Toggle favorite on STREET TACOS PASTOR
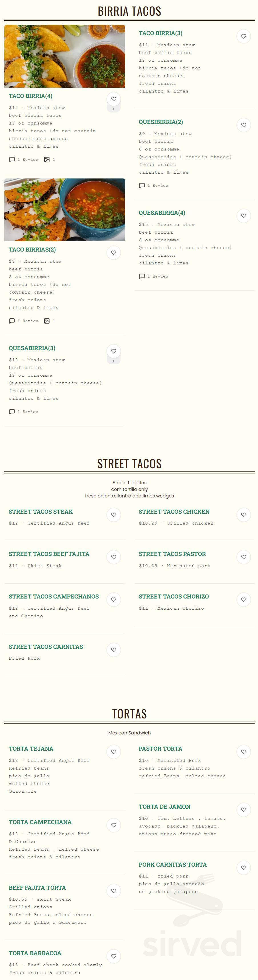Viewport: 258px width, 980px height. tap(243, 557)
